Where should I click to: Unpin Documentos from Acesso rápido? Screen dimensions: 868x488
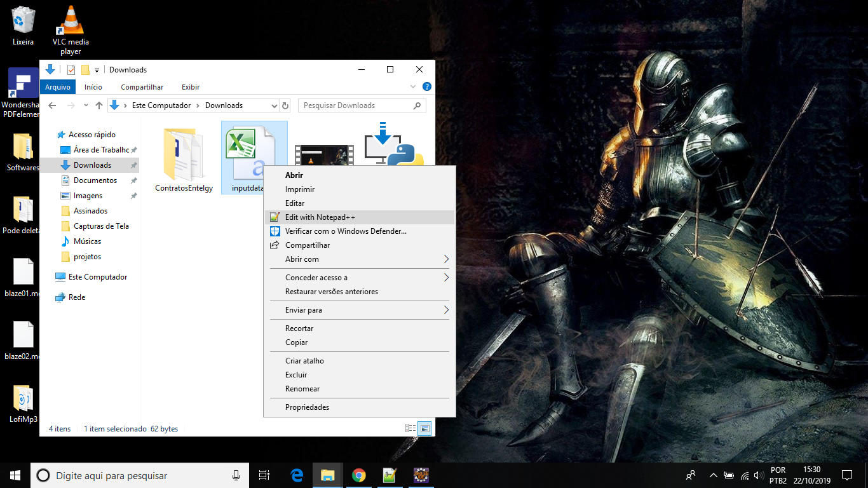point(134,180)
